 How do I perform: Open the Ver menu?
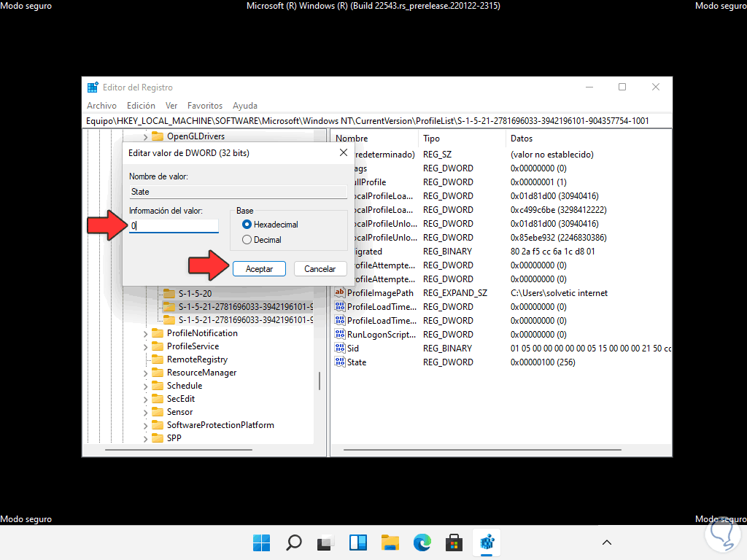(x=171, y=106)
